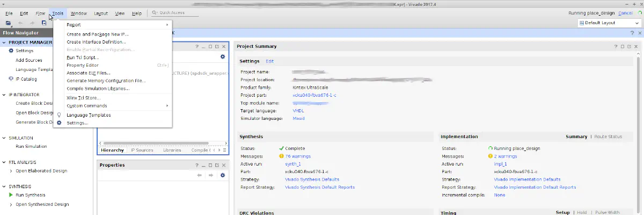The width and height of the screenshot is (644, 215).
Task: Maximize the Project Summary panel
Action: click(x=623, y=47)
